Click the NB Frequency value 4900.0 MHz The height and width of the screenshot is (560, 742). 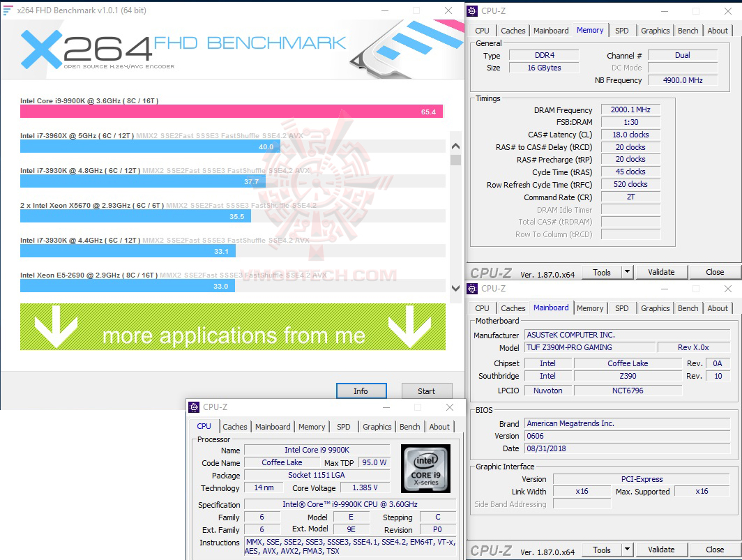click(682, 80)
